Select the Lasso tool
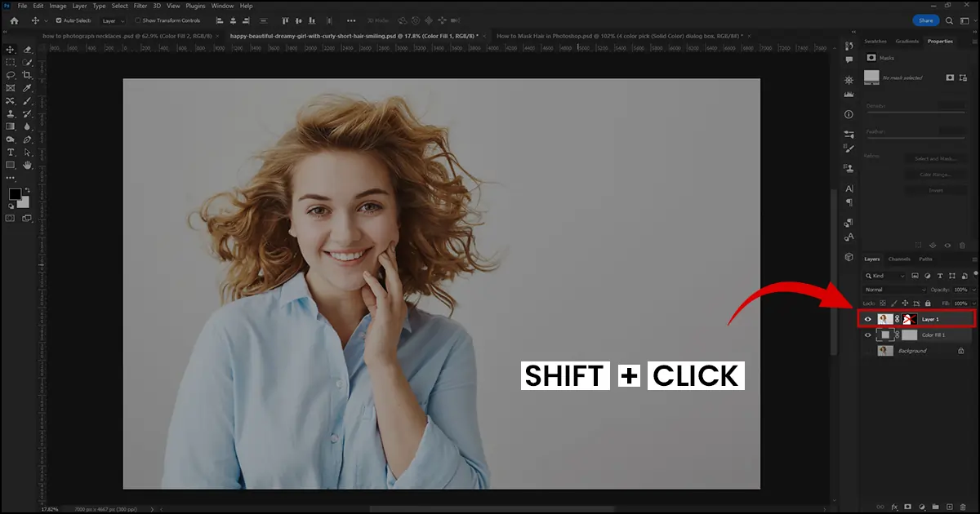This screenshot has height=514, width=980. pyautogui.click(x=11, y=75)
